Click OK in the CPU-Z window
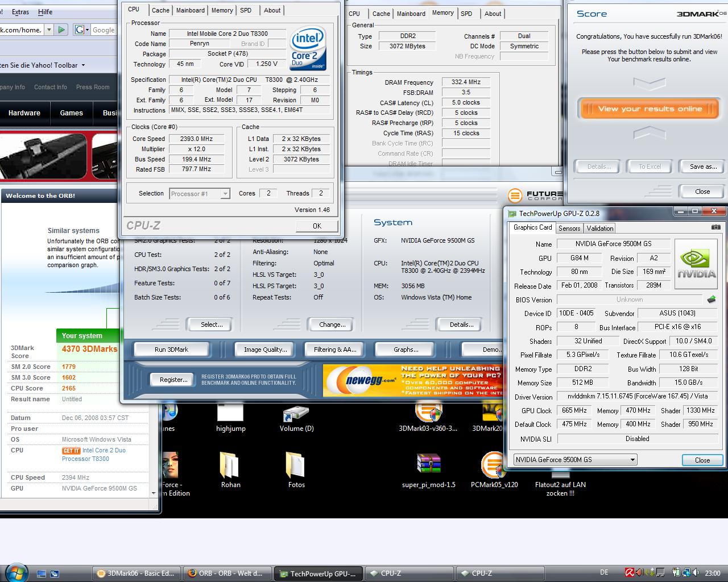 [x=317, y=226]
